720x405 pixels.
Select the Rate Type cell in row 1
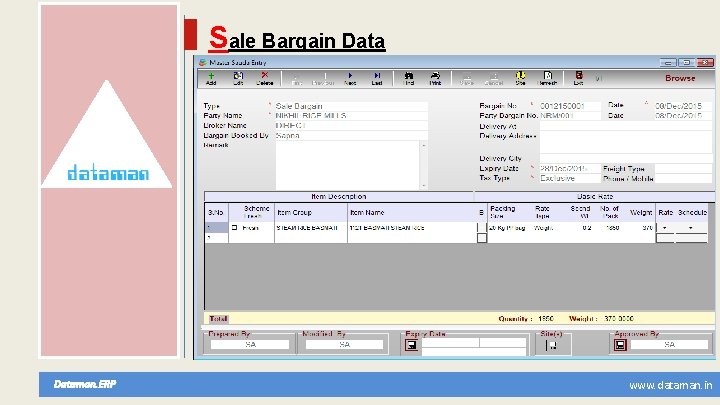(545, 228)
